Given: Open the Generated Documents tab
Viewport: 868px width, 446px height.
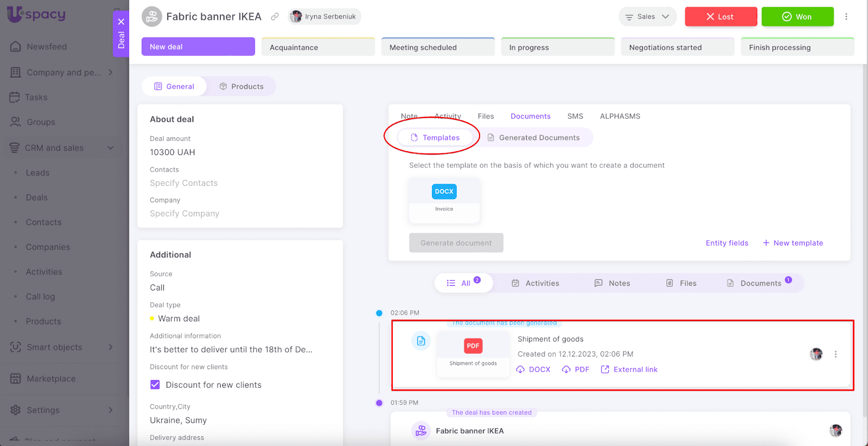Looking at the screenshot, I should 533,138.
